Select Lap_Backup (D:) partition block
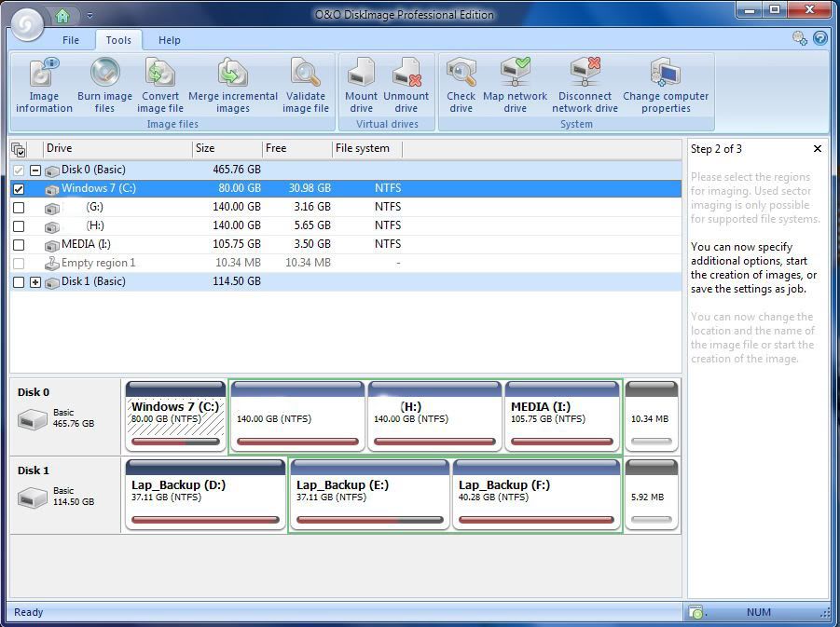The width and height of the screenshot is (840, 627). [x=205, y=494]
